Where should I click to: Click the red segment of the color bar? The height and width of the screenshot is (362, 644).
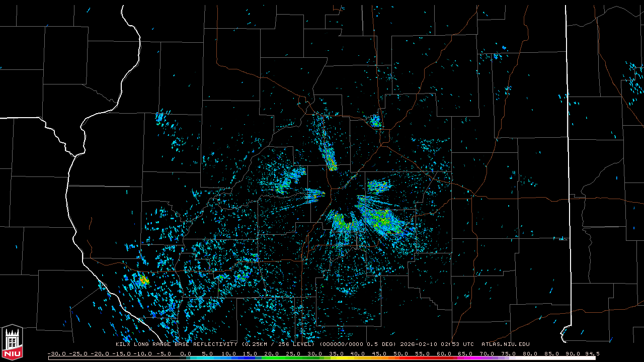418,358
